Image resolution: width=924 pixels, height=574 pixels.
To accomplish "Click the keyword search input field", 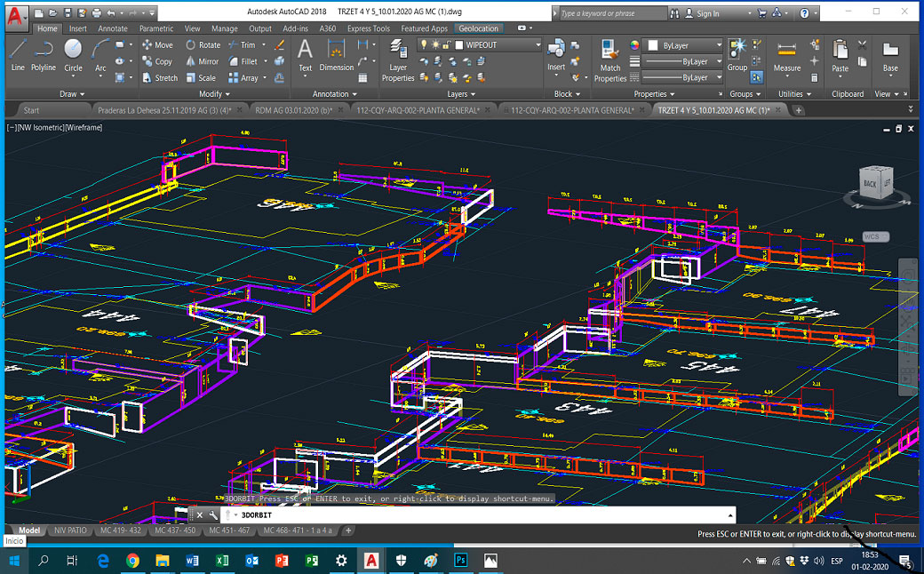I will coord(612,13).
